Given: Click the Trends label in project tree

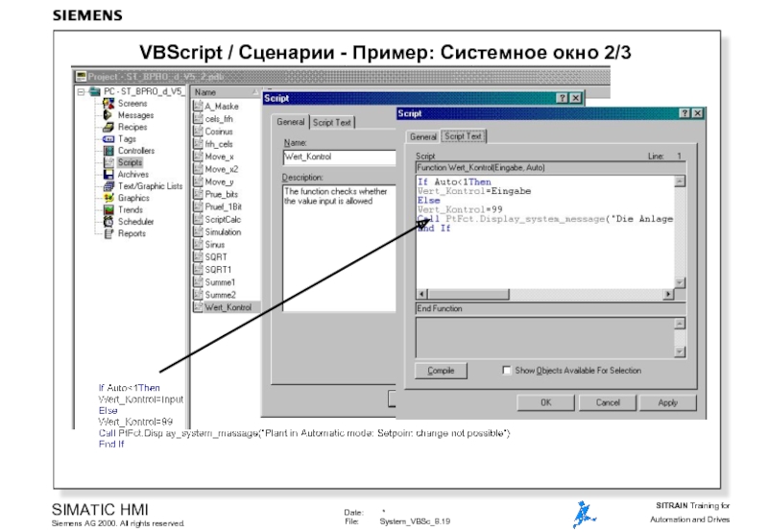Looking at the screenshot, I should [x=131, y=209].
